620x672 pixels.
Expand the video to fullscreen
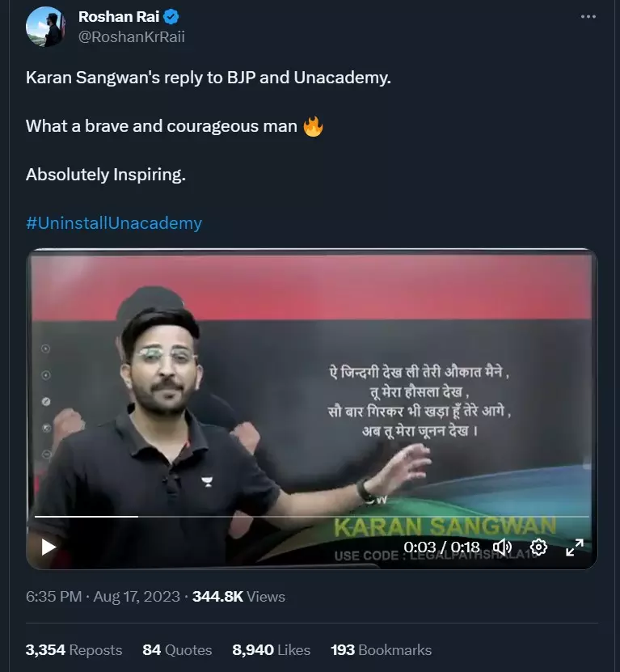575,547
